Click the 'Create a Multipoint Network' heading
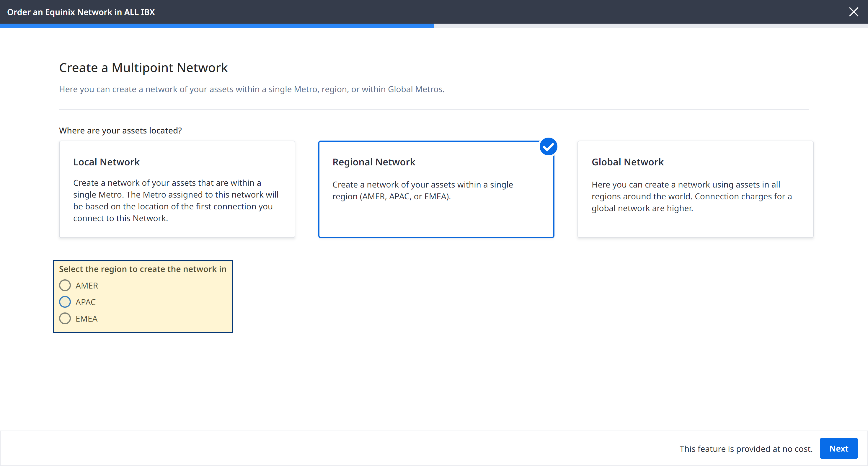 143,68
